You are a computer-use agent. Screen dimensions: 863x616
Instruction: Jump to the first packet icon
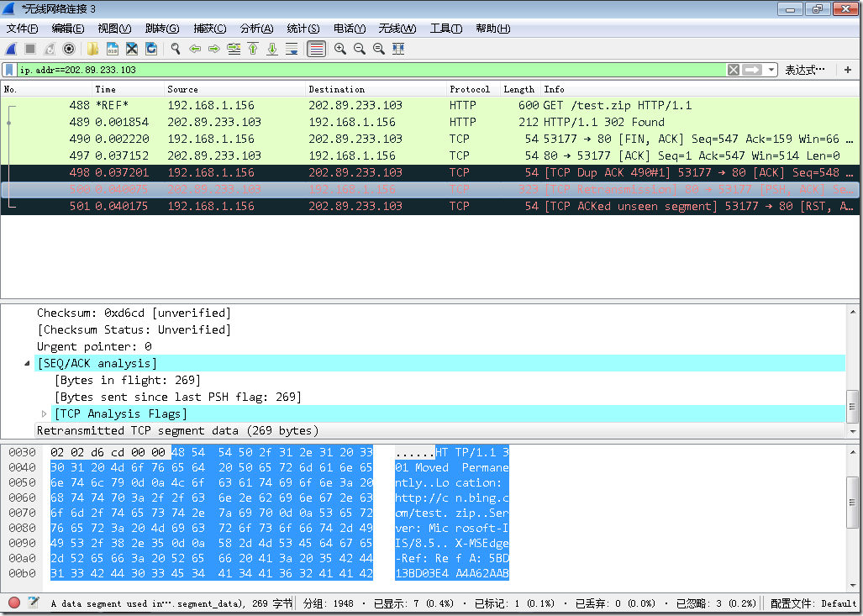coord(253,49)
